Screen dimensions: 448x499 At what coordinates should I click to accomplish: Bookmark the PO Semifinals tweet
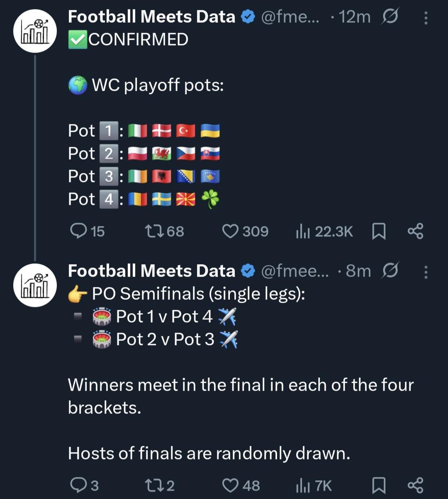378,485
